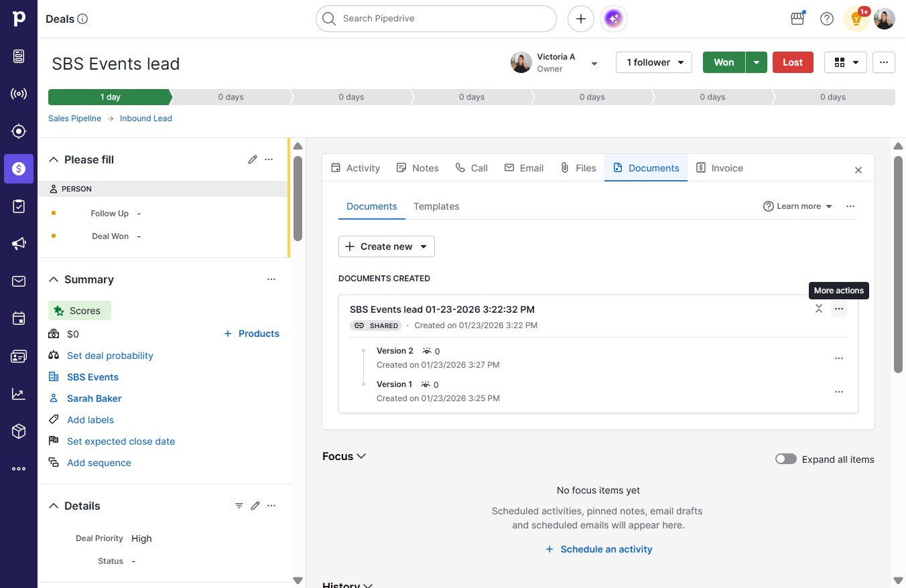Open More actions for SBS Events document
906x588 pixels.
(x=839, y=309)
